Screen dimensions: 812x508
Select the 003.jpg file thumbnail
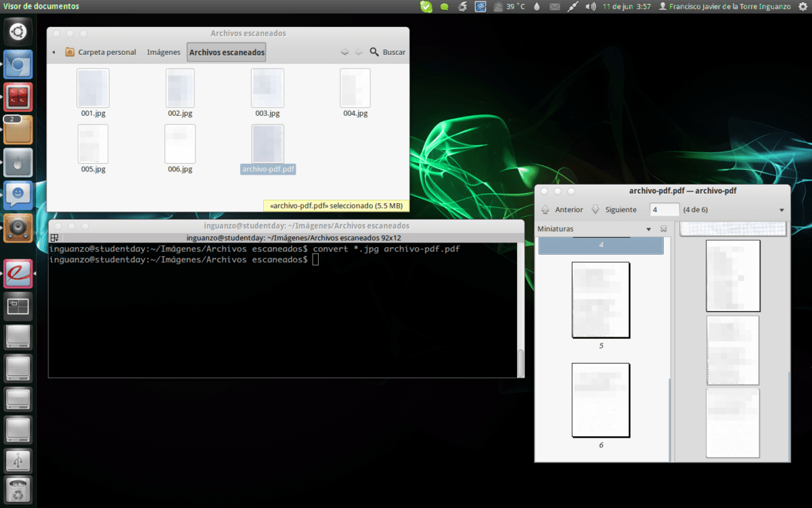click(x=267, y=88)
